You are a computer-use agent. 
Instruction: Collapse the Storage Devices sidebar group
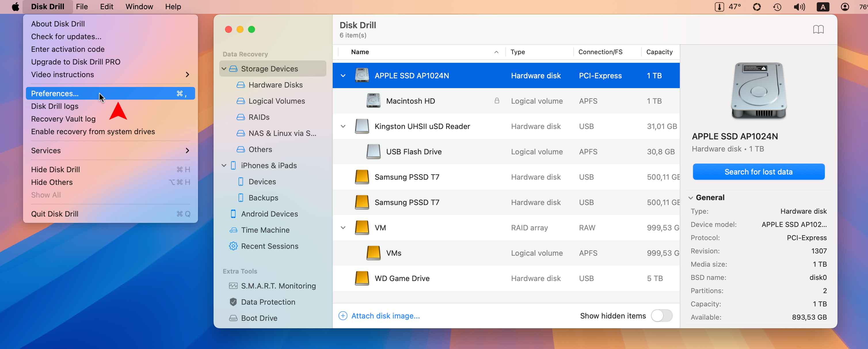tap(224, 69)
